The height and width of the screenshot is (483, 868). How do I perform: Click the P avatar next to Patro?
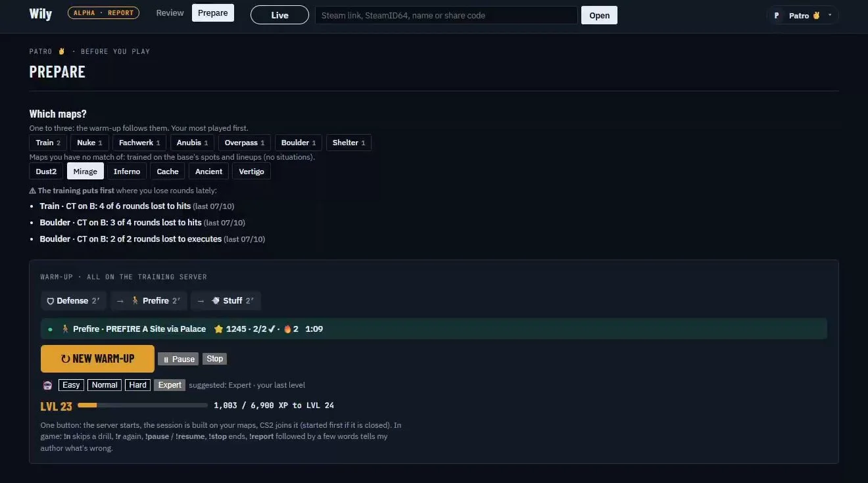777,15
